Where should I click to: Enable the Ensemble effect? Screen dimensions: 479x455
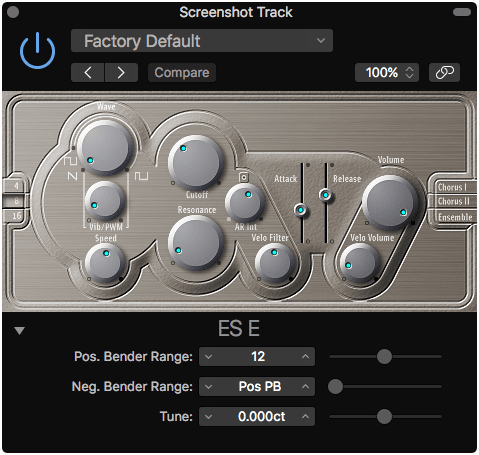point(455,217)
